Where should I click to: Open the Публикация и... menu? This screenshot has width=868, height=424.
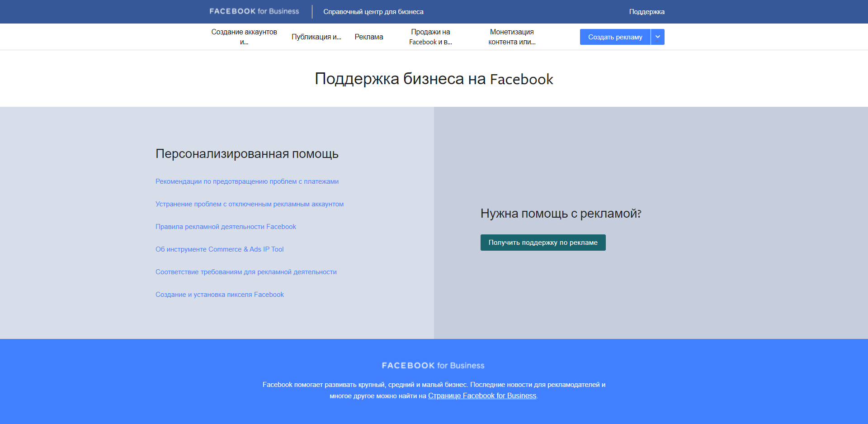click(316, 37)
